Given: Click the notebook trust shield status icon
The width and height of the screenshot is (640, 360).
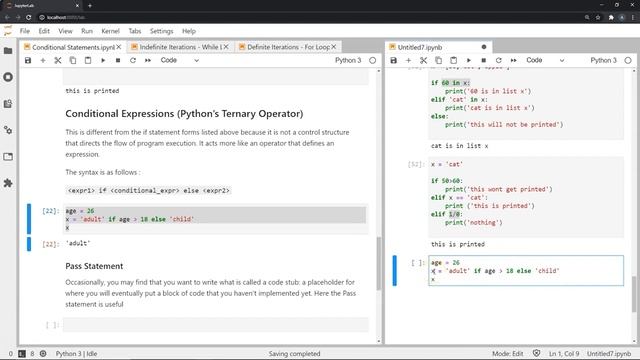Looking at the screenshot, I should [536, 353].
